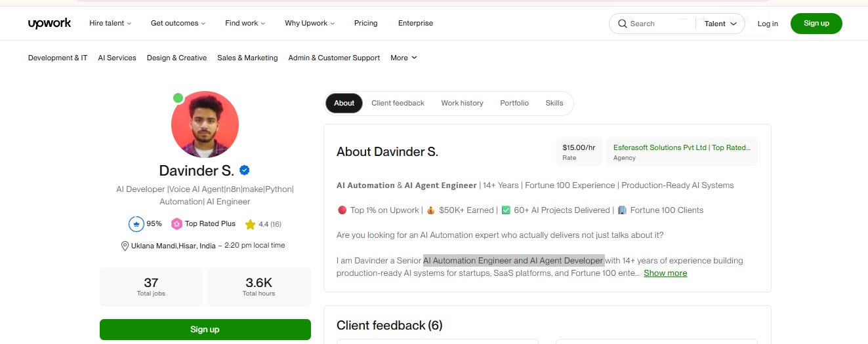Click the $15.00/hr rate box
This screenshot has height=344, width=868.
point(579,151)
